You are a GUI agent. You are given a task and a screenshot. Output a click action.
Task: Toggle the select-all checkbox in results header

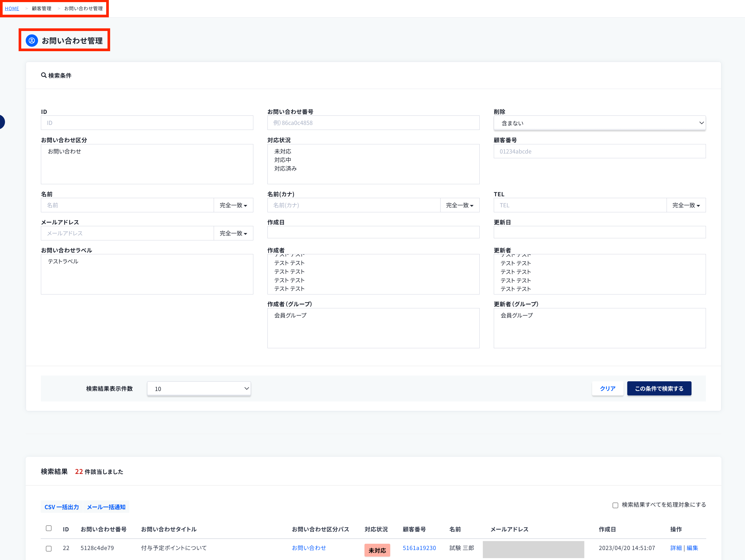tap(49, 528)
